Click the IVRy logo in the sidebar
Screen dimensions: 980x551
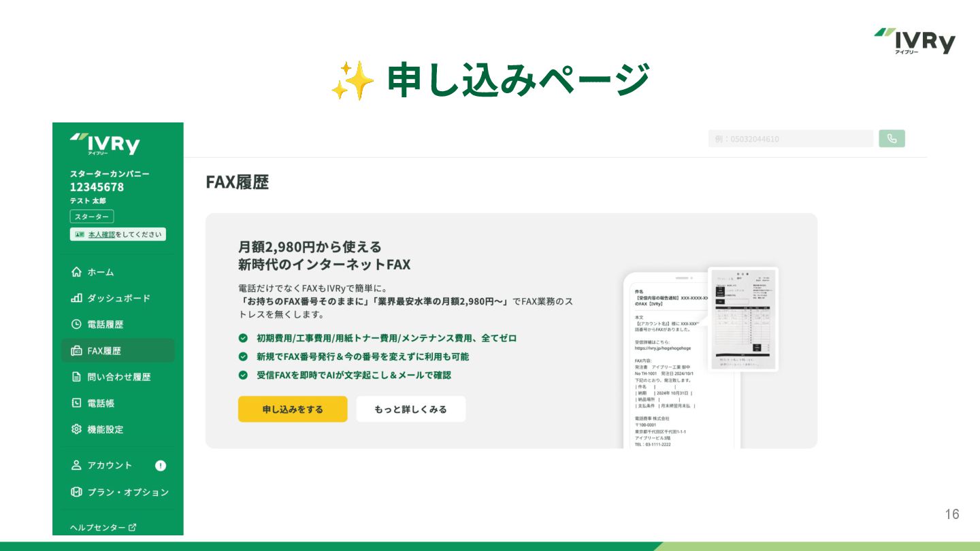104,144
